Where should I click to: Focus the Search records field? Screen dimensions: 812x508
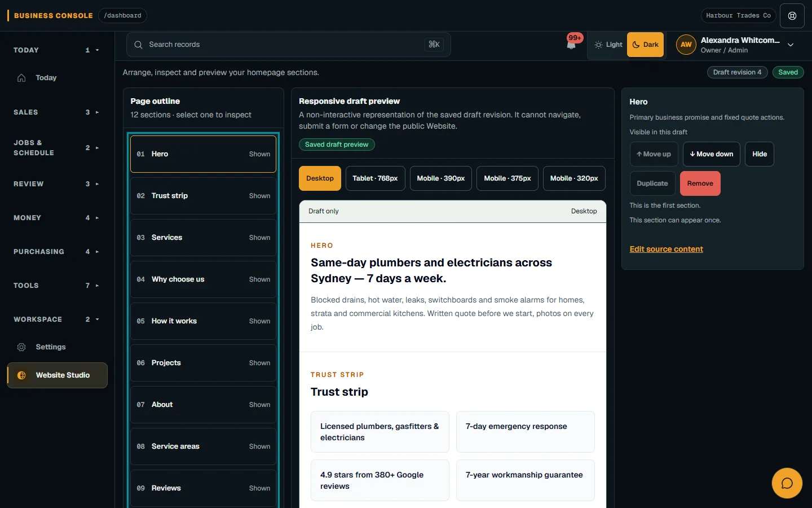pyautogui.click(x=288, y=45)
